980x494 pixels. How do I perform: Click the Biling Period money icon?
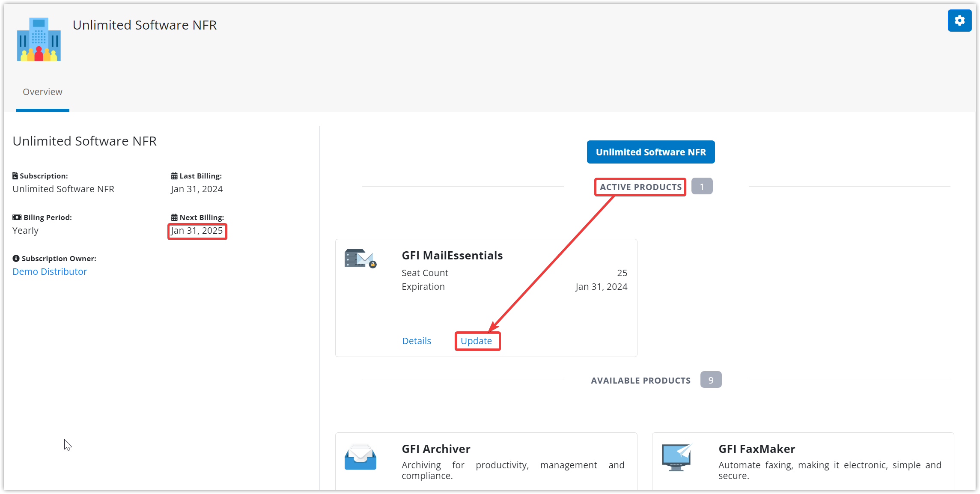click(17, 217)
